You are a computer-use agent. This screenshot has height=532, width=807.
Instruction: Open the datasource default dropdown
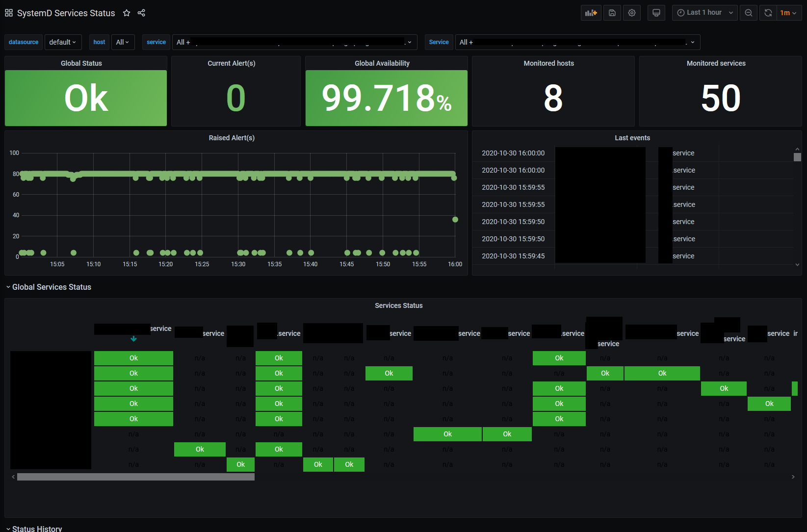(x=63, y=42)
